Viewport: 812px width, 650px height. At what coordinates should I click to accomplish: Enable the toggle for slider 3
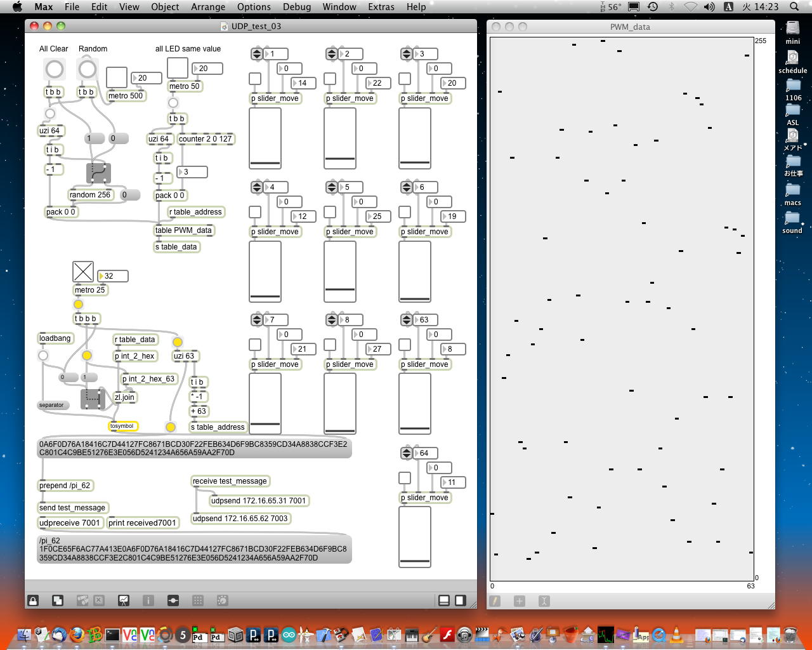coord(405,79)
